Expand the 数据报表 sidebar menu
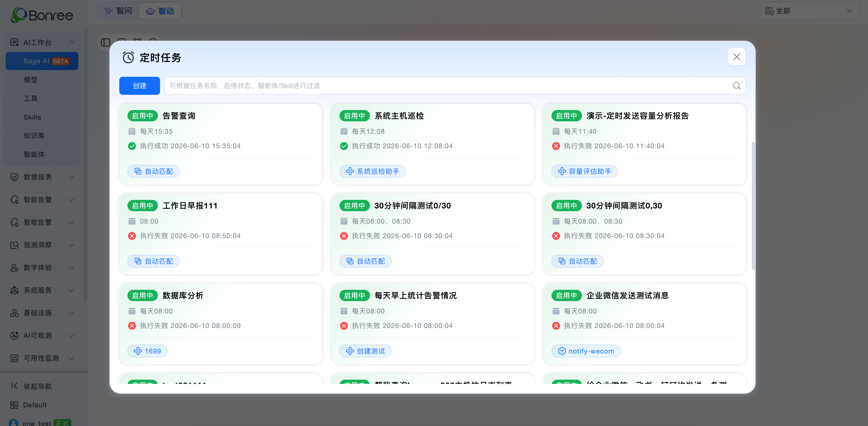 coord(42,177)
